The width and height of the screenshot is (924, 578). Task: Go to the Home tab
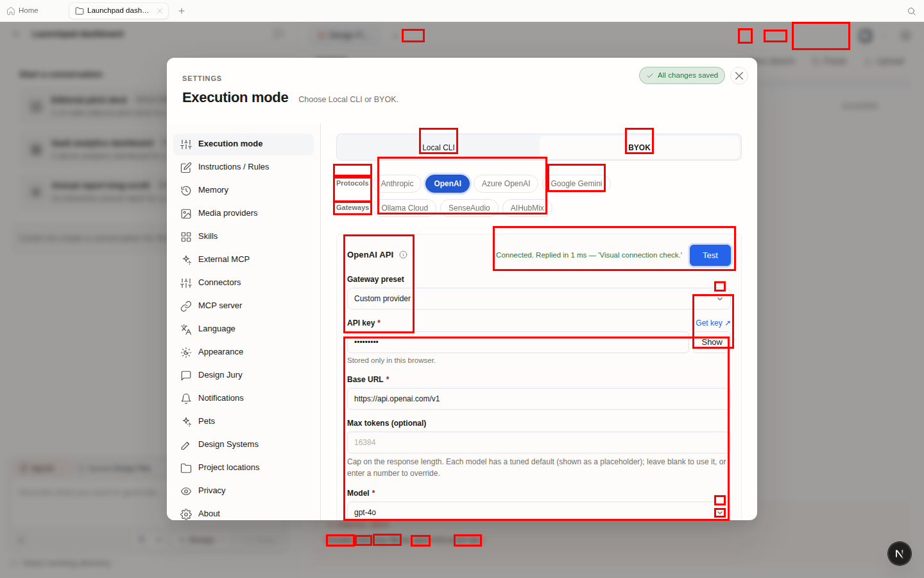point(23,11)
